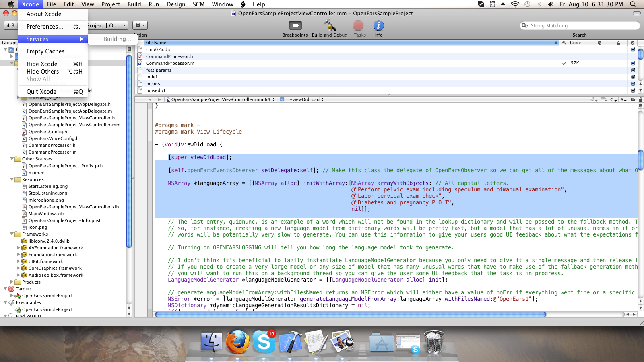Open the bookmarks popup in editor bar
This screenshot has height=362, width=644.
[x=593, y=99]
